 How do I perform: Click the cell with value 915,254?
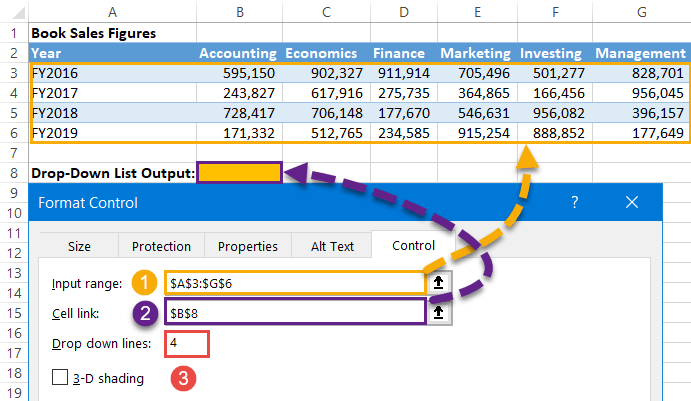(477, 133)
